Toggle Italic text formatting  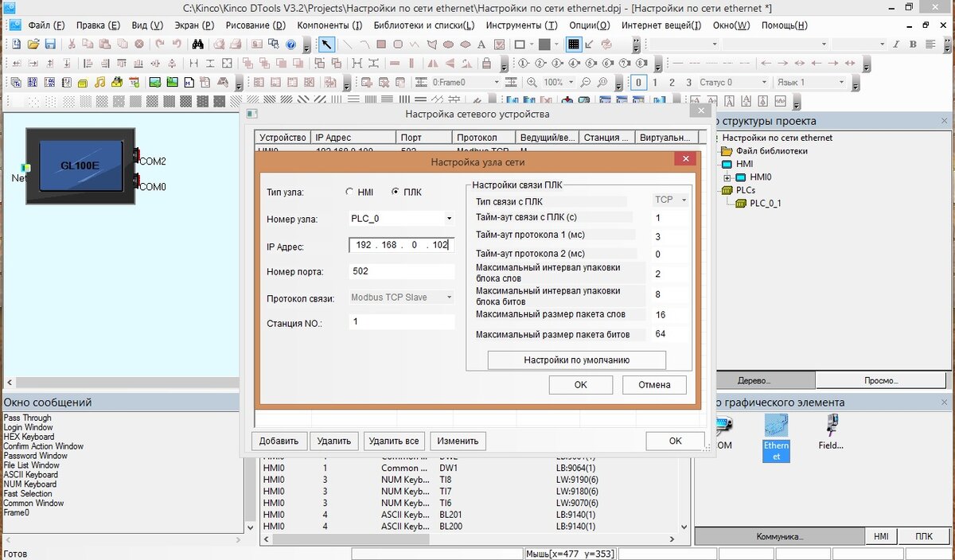pos(896,44)
